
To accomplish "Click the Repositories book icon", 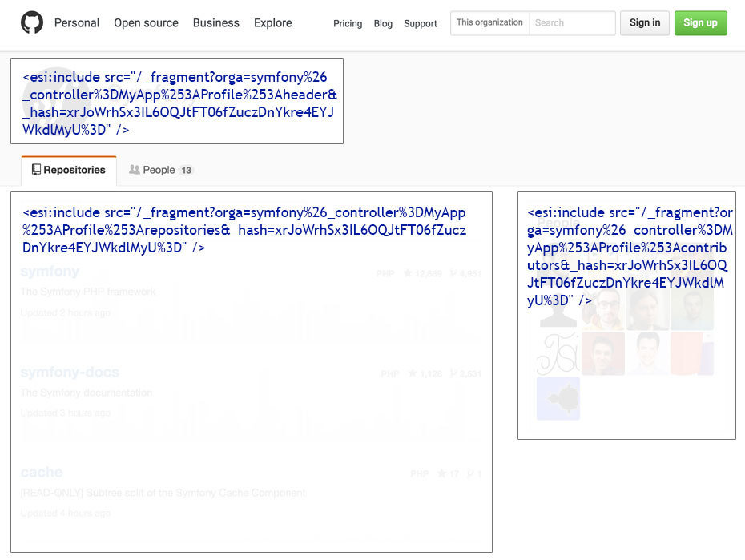I will (x=36, y=170).
